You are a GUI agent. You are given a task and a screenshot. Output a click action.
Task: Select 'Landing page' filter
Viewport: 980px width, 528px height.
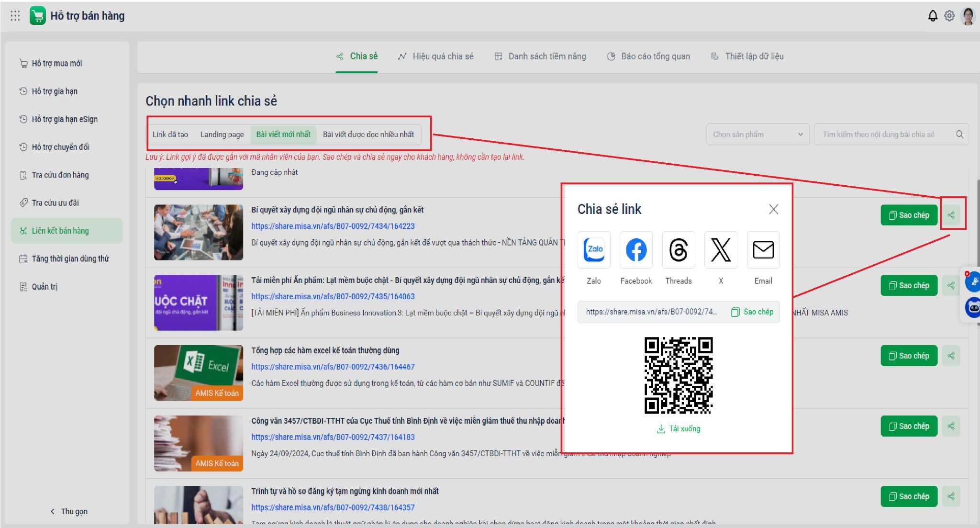click(222, 135)
